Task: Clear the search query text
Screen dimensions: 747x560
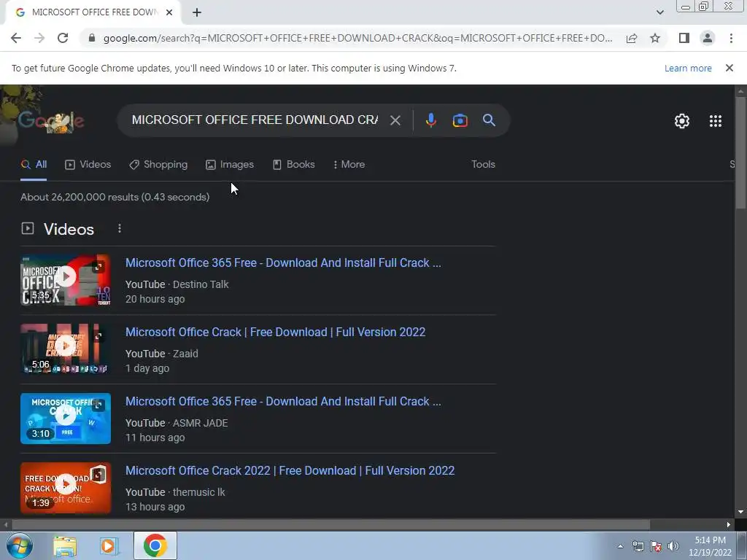Action: (395, 120)
